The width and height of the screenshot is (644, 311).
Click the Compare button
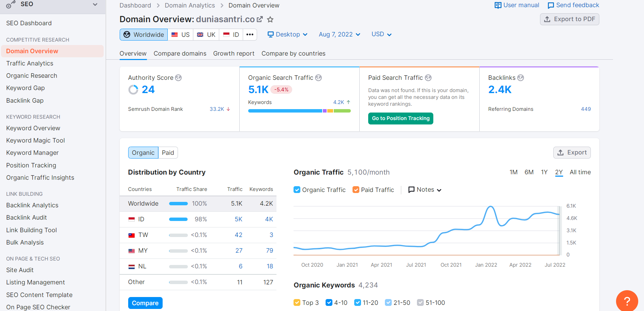(145, 303)
